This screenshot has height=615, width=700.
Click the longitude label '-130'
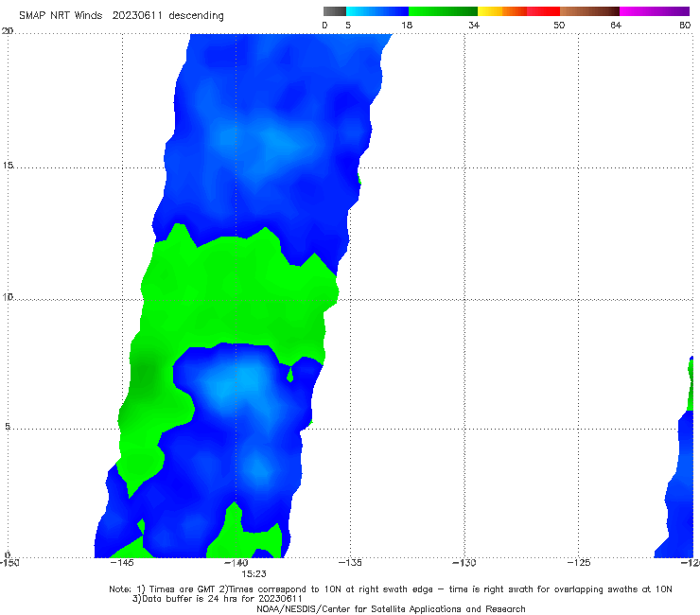tap(464, 563)
